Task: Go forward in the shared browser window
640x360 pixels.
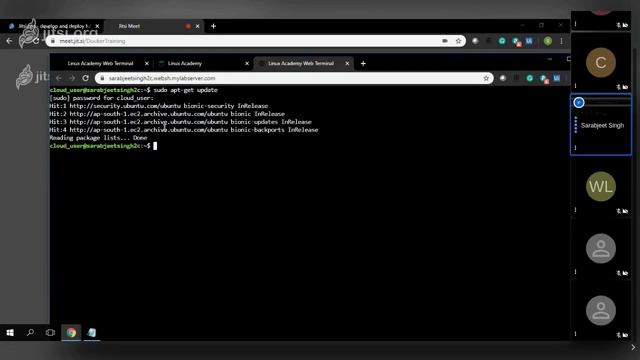Action: click(72, 78)
